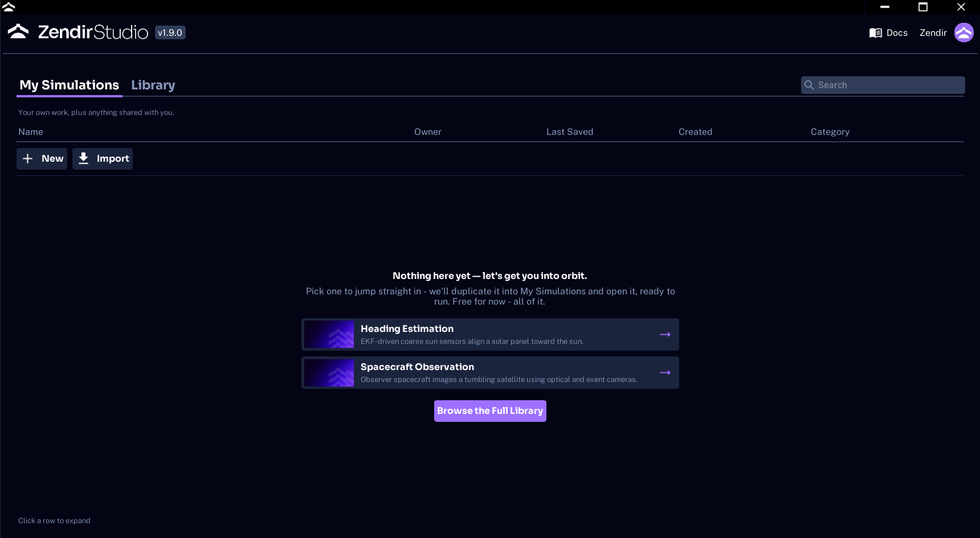Open the Heading Estimation thumbnail
This screenshot has height=538, width=980.
point(329,335)
